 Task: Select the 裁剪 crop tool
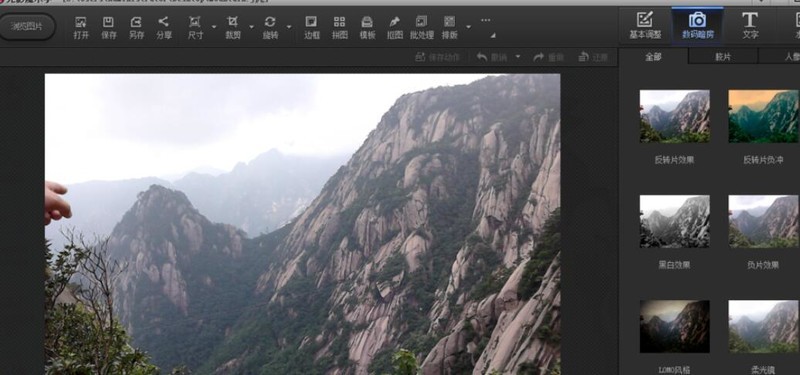(233, 28)
